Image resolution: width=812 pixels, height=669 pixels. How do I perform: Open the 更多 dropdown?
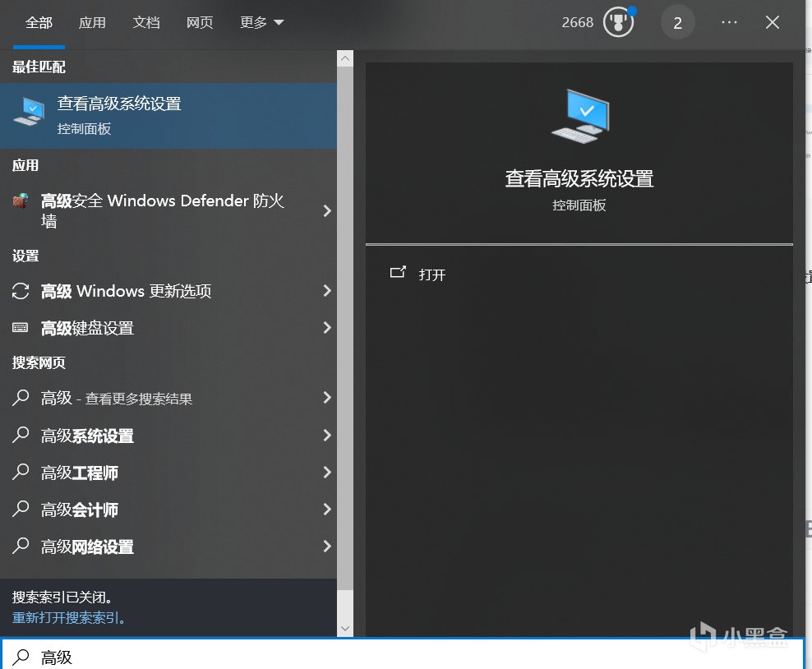pos(261,23)
